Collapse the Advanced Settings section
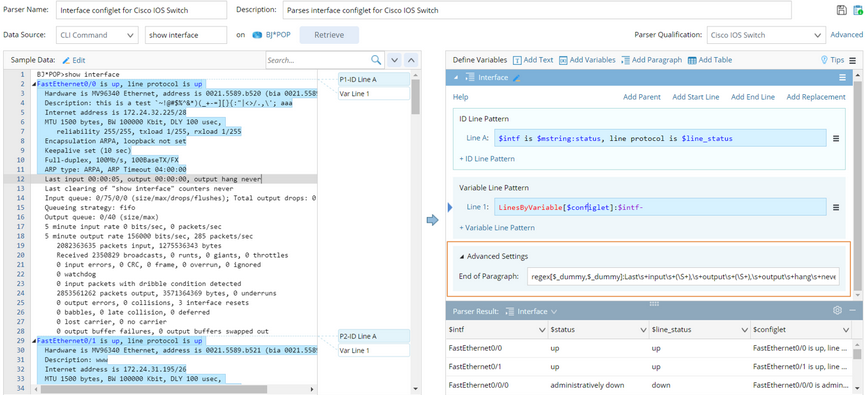 click(x=462, y=256)
